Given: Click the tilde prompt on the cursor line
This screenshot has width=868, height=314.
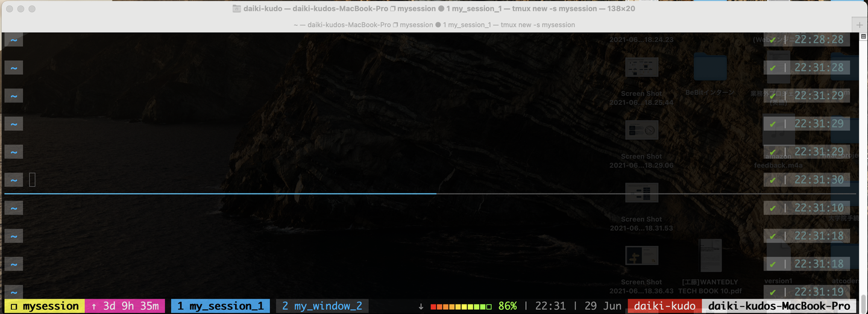Looking at the screenshot, I should [14, 180].
